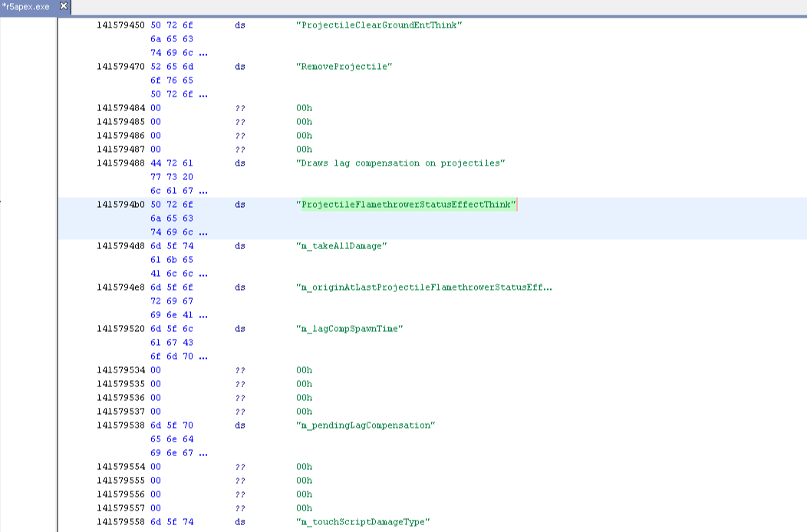Click 00h value at 141579536
The image size is (807, 532).
(x=305, y=398)
